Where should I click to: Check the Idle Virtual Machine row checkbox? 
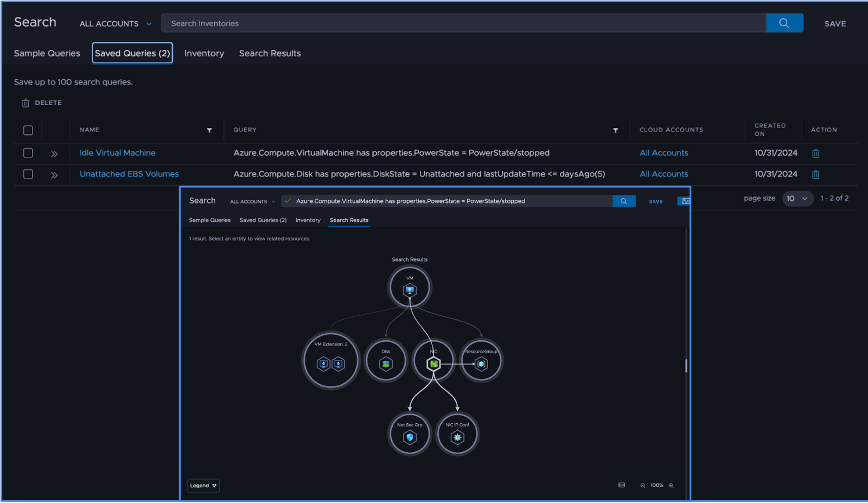point(28,153)
